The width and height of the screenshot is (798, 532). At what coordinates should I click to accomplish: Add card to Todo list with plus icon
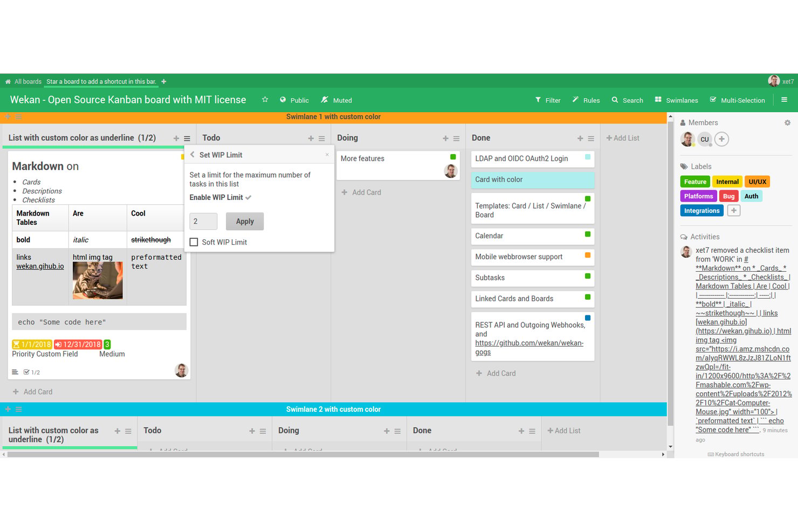click(311, 139)
